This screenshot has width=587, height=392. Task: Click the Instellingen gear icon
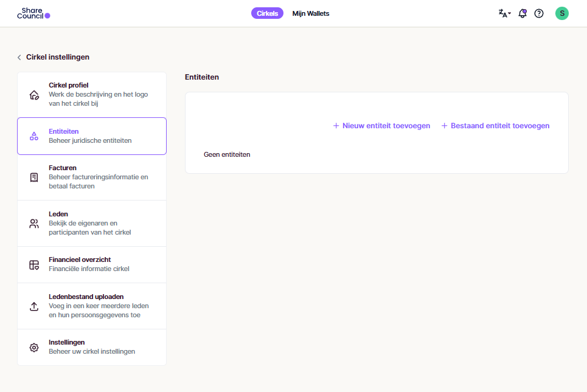34,348
